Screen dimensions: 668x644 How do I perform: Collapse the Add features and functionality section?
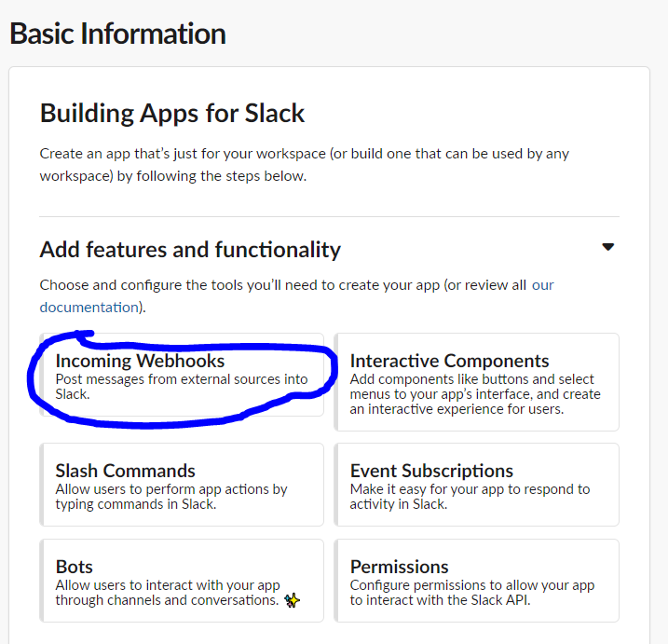(x=608, y=247)
